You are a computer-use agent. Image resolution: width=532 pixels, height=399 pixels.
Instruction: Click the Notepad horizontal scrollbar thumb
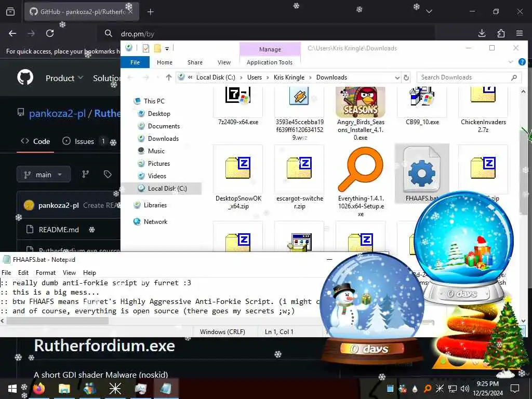(57, 321)
